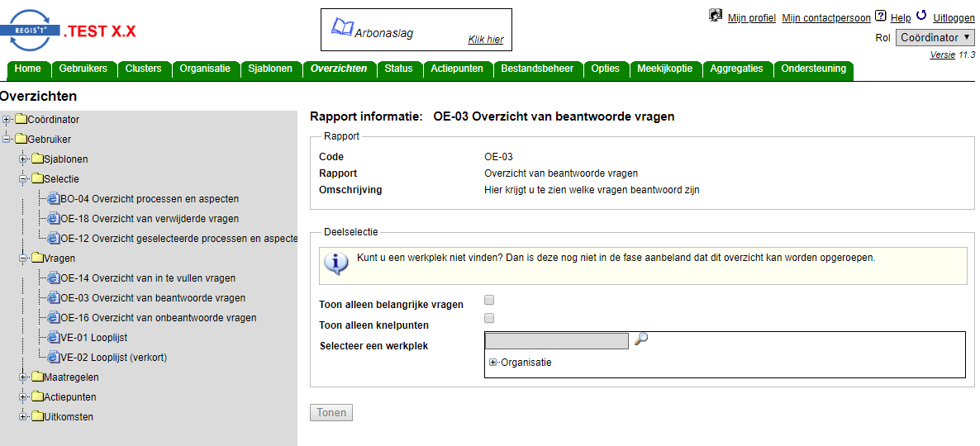Image resolution: width=980 pixels, height=446 pixels.
Task: Click the werkplek search input field
Action: click(x=557, y=340)
